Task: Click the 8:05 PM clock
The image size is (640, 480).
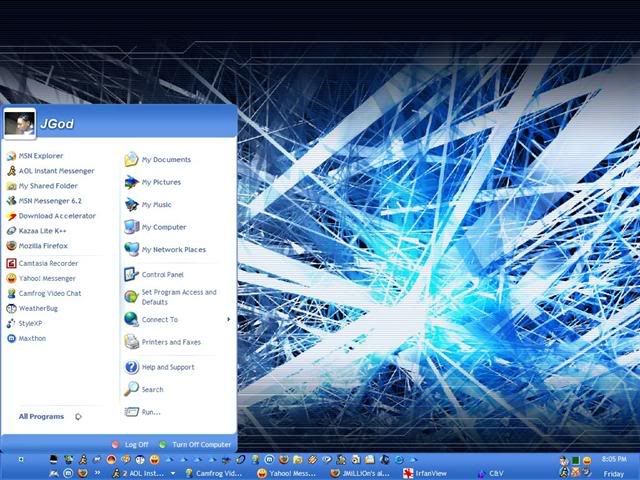Action: click(613, 459)
